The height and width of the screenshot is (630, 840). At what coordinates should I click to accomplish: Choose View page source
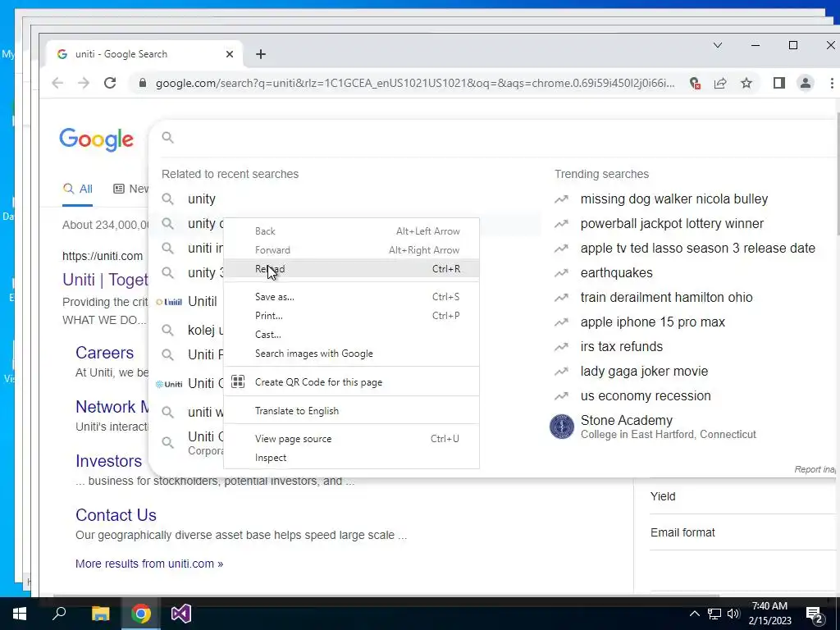pos(351,438)
